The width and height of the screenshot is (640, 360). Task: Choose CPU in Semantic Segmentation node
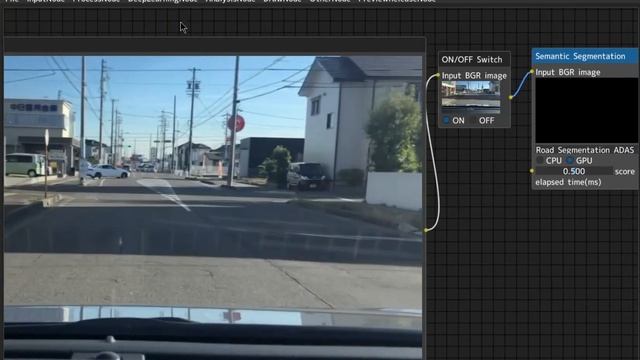(540, 160)
